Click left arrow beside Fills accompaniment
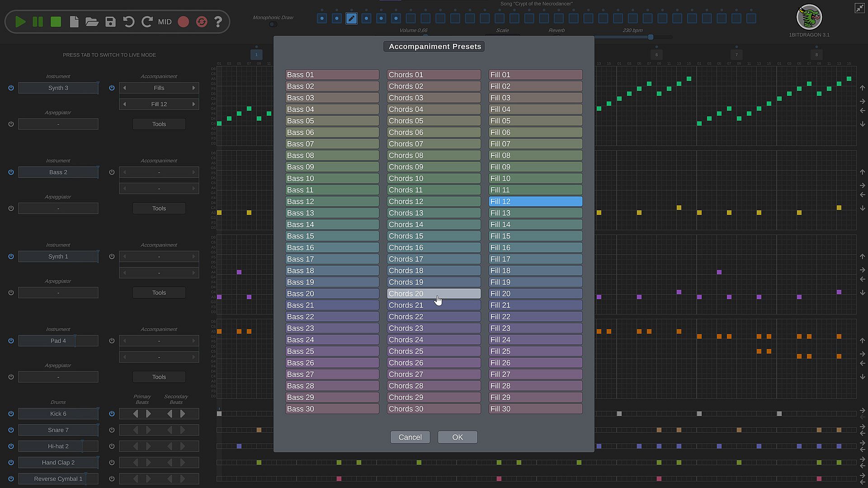The image size is (868, 488). pos(125,88)
